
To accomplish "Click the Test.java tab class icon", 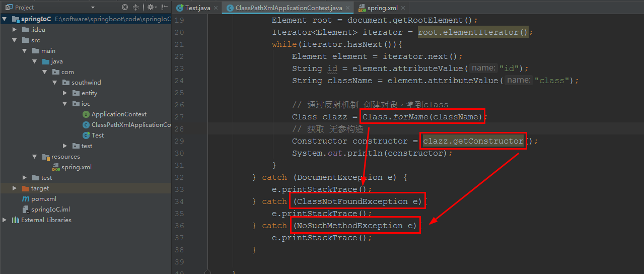I will click(x=180, y=8).
